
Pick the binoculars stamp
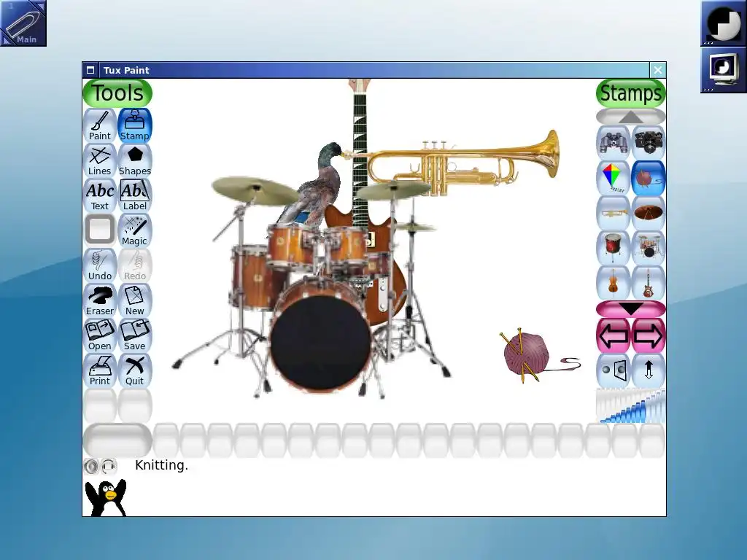[613, 142]
